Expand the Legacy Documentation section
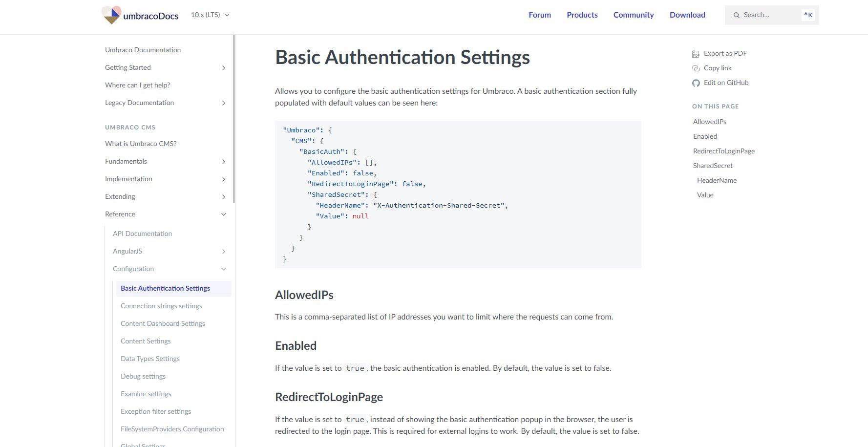The image size is (868, 447). tap(224, 103)
